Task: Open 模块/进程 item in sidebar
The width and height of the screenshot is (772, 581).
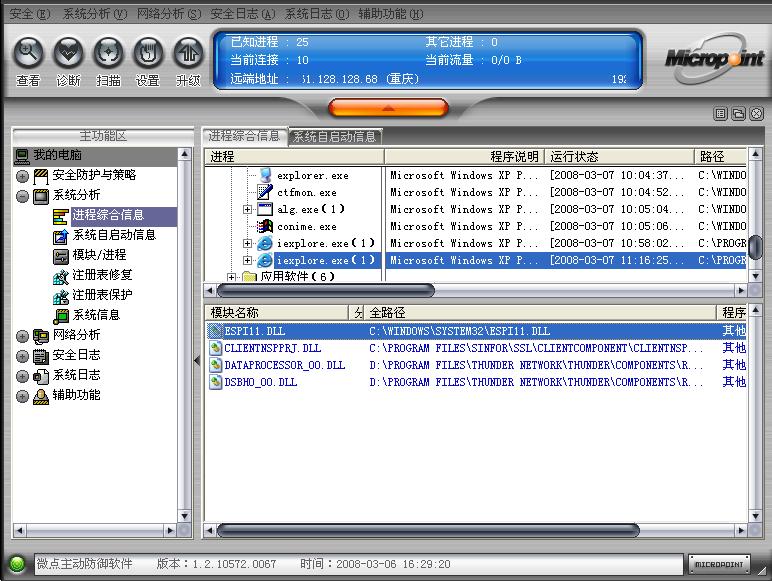Action: click(x=98, y=255)
